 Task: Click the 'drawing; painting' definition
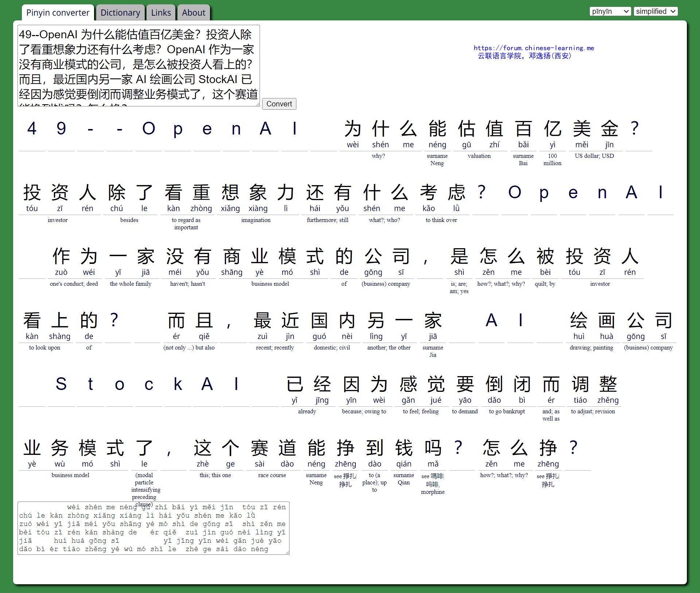pos(591,348)
